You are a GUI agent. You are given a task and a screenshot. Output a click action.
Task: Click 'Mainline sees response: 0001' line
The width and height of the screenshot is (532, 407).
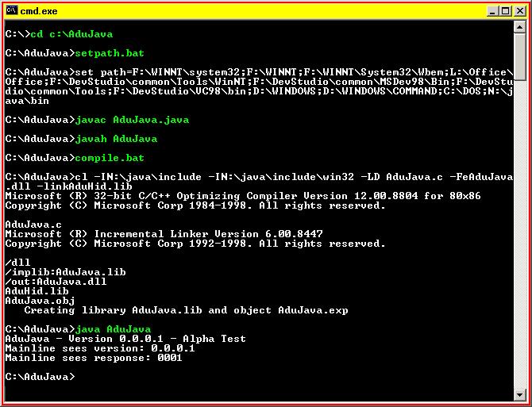pyautogui.click(x=94, y=358)
